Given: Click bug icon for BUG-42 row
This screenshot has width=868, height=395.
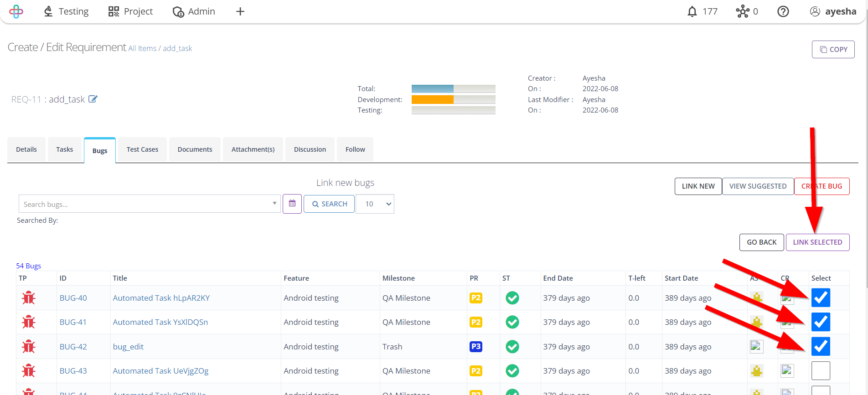Looking at the screenshot, I should (29, 346).
